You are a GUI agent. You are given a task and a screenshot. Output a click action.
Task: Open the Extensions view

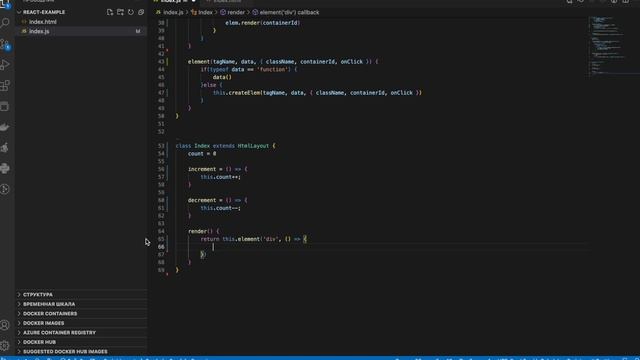pyautogui.click(x=5, y=85)
